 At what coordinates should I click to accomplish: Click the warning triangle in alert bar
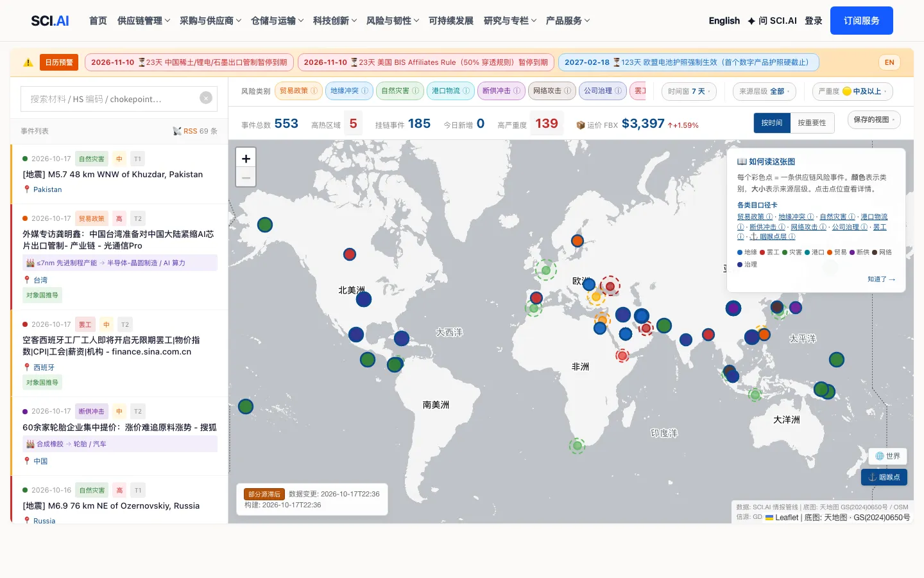click(28, 62)
